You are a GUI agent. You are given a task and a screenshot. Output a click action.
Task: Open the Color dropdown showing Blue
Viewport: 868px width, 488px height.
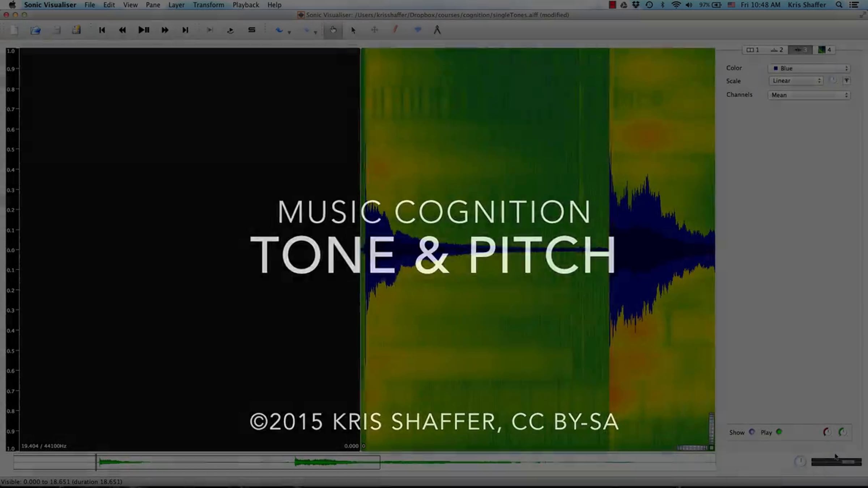coord(809,68)
